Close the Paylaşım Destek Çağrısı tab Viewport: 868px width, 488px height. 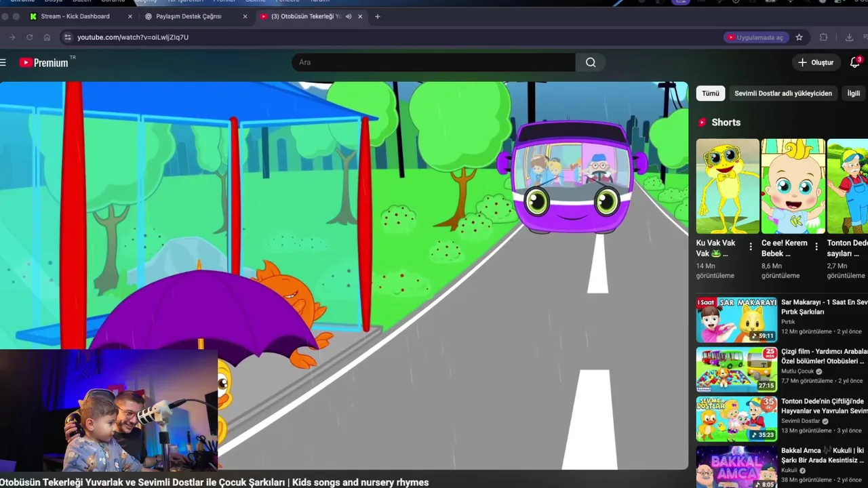click(245, 16)
